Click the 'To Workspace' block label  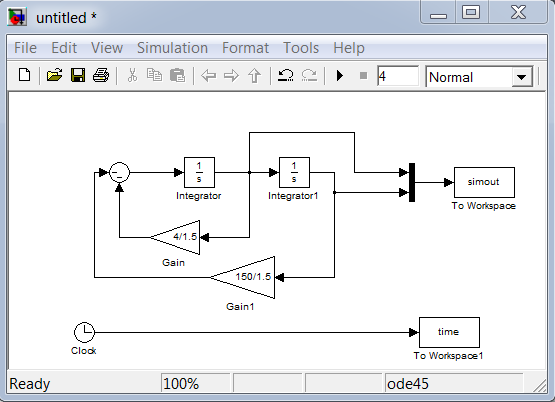(x=484, y=206)
